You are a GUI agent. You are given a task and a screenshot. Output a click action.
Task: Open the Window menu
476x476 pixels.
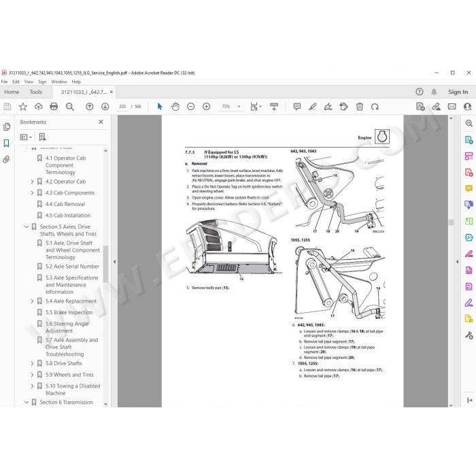coord(59,82)
